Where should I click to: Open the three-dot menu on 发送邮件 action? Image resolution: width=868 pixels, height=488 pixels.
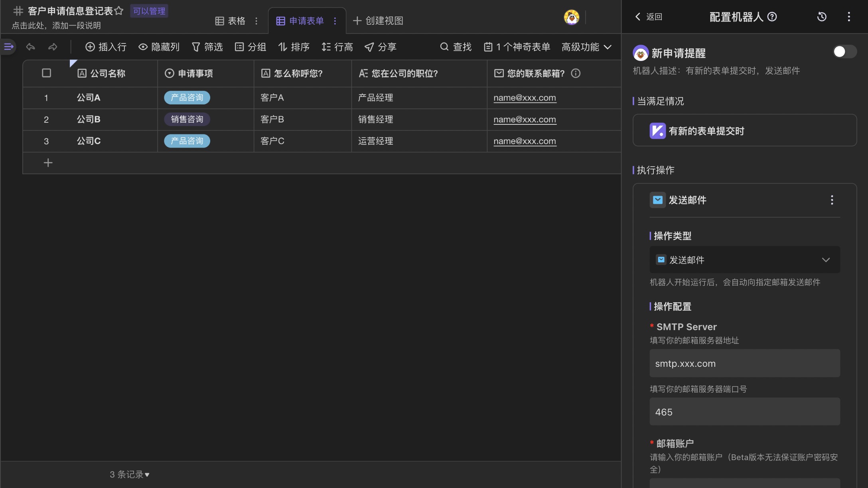pos(832,200)
